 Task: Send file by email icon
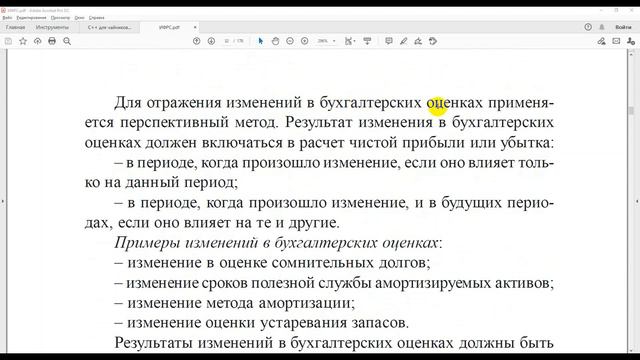616,41
